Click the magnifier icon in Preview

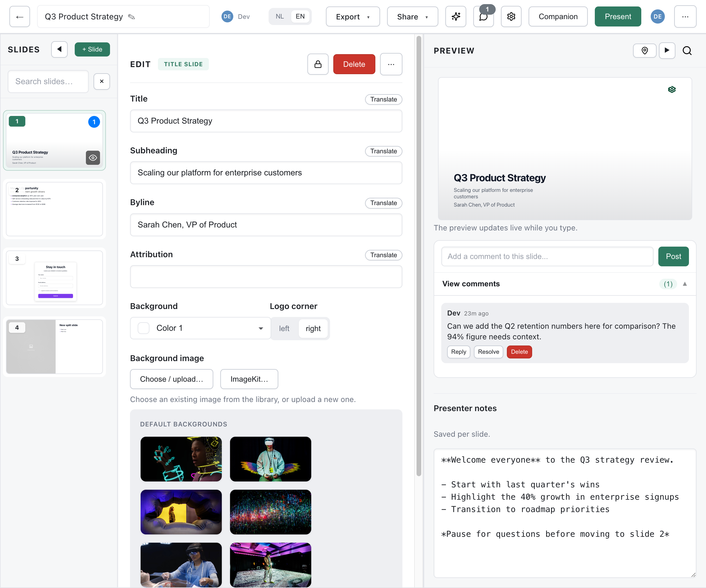pos(687,51)
